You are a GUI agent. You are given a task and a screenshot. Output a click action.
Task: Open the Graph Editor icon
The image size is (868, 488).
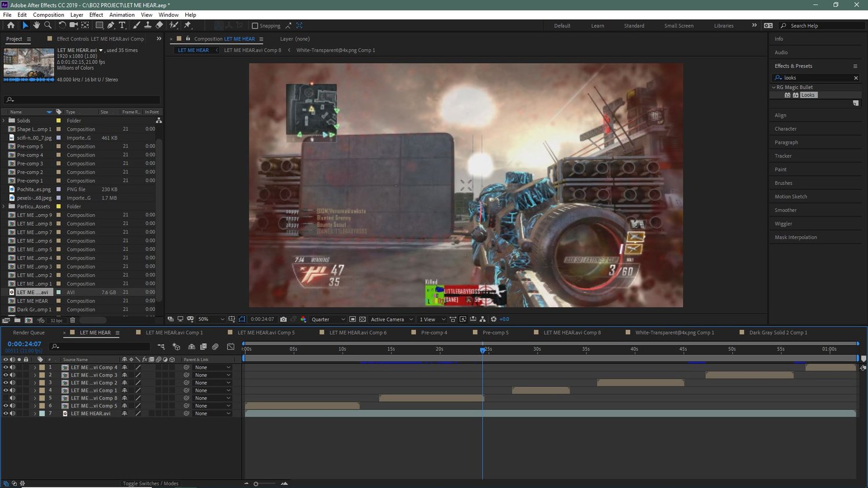pos(230,347)
